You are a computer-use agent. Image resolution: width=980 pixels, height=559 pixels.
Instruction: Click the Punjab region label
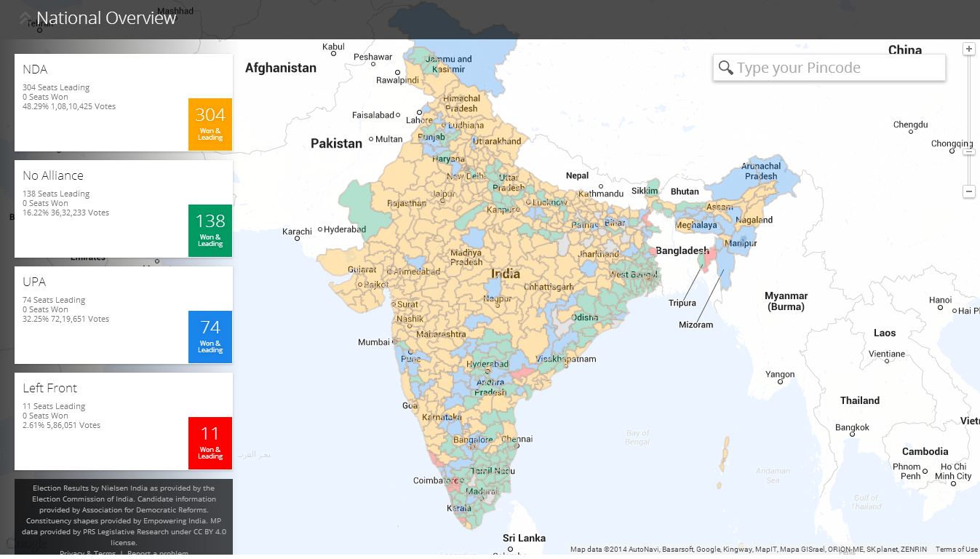(x=431, y=137)
